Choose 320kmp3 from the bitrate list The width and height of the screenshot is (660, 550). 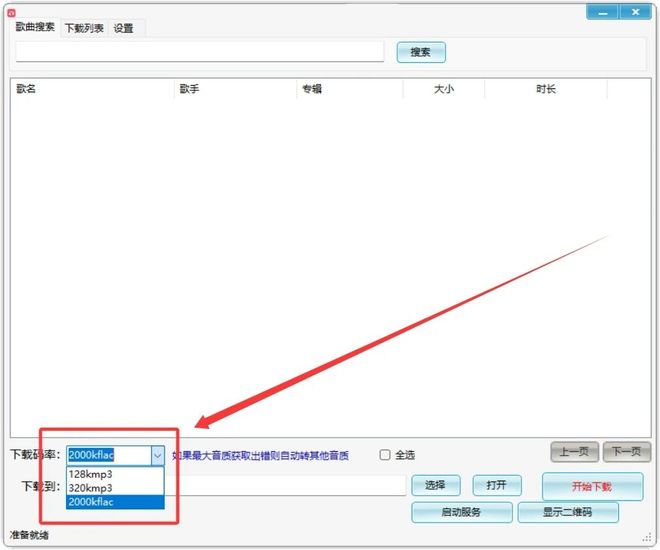(x=115, y=488)
